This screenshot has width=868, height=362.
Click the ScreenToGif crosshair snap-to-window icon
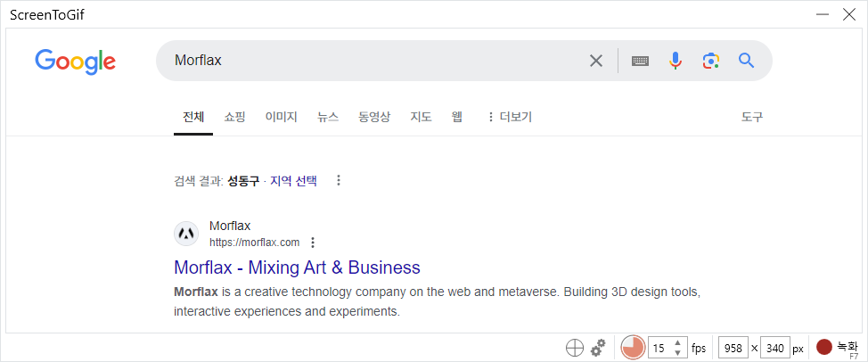(x=575, y=348)
